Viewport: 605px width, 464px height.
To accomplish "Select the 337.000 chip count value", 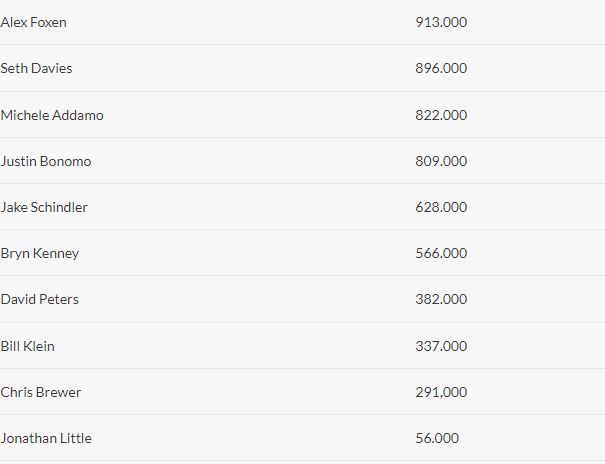I will click(x=441, y=346).
